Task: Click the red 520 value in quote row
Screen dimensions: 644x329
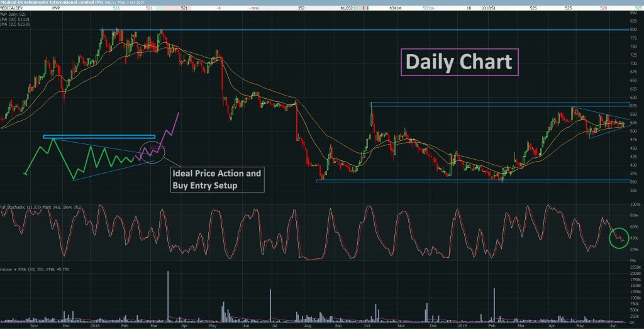Action: 604,8
